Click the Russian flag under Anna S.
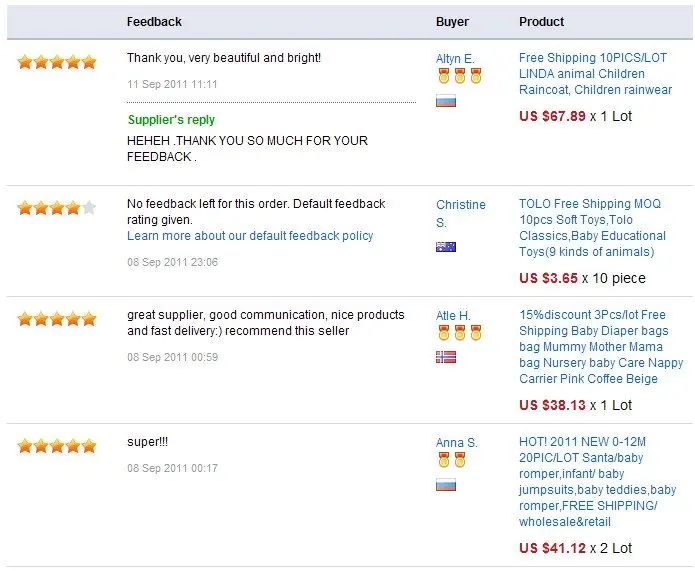This screenshot has height=571, width=695. pyautogui.click(x=446, y=485)
